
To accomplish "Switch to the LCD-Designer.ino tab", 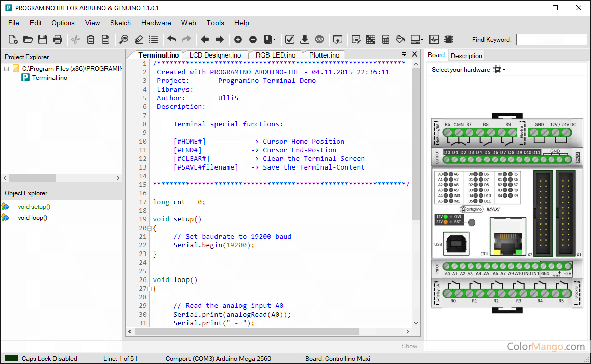I will click(x=215, y=55).
